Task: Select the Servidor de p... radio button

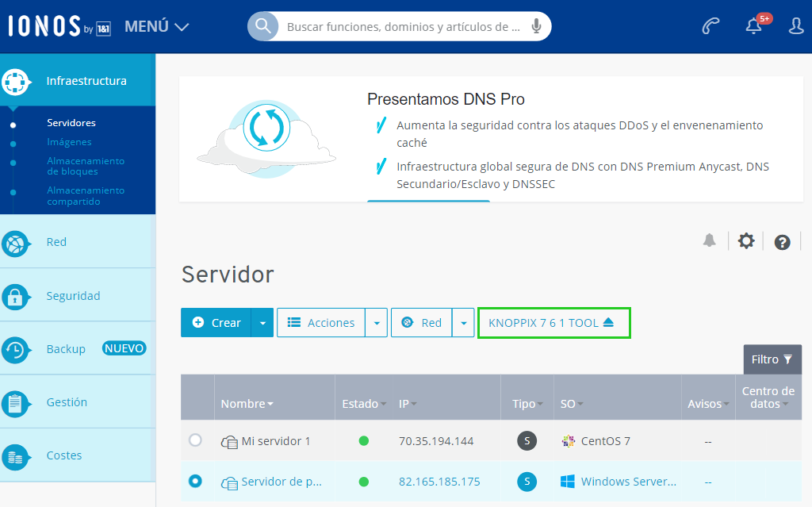Action: click(x=195, y=481)
